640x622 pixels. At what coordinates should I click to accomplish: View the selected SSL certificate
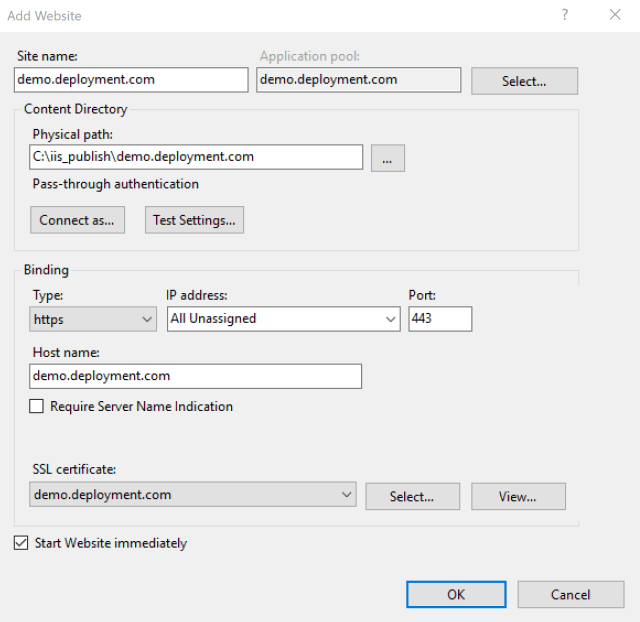518,496
